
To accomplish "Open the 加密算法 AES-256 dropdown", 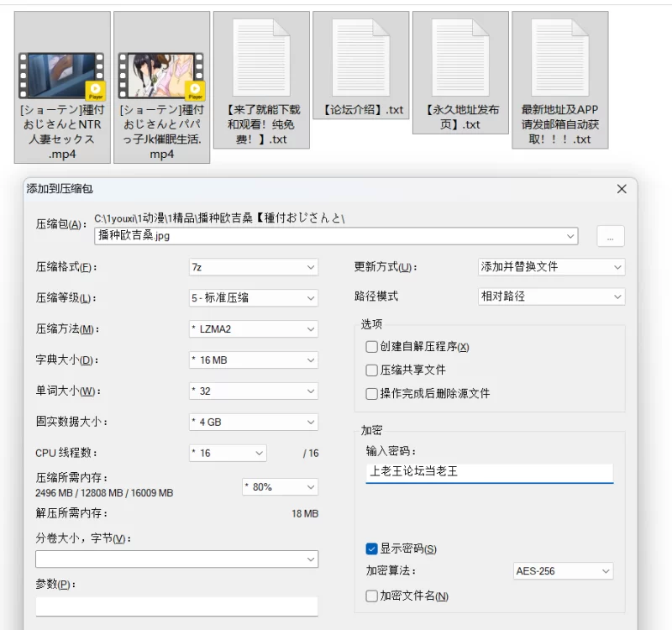I will tap(563, 571).
